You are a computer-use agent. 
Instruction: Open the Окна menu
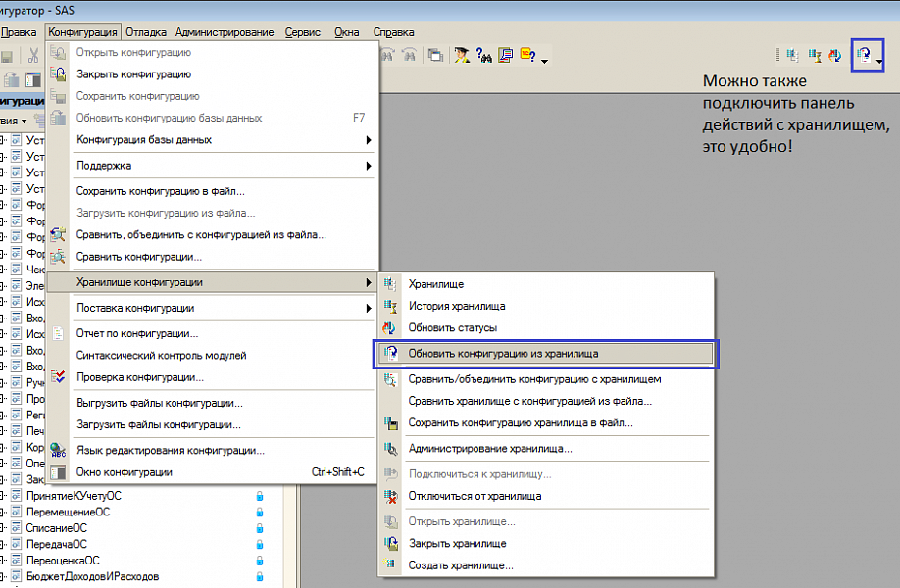coord(347,32)
